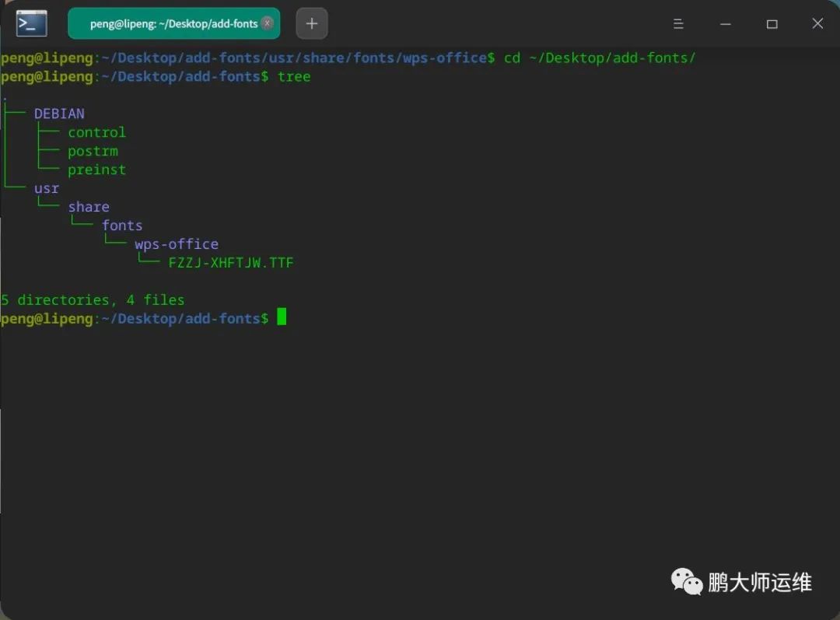Image resolution: width=840 pixels, height=620 pixels.
Task: Click the green cursor block at last prompt
Action: pos(282,317)
